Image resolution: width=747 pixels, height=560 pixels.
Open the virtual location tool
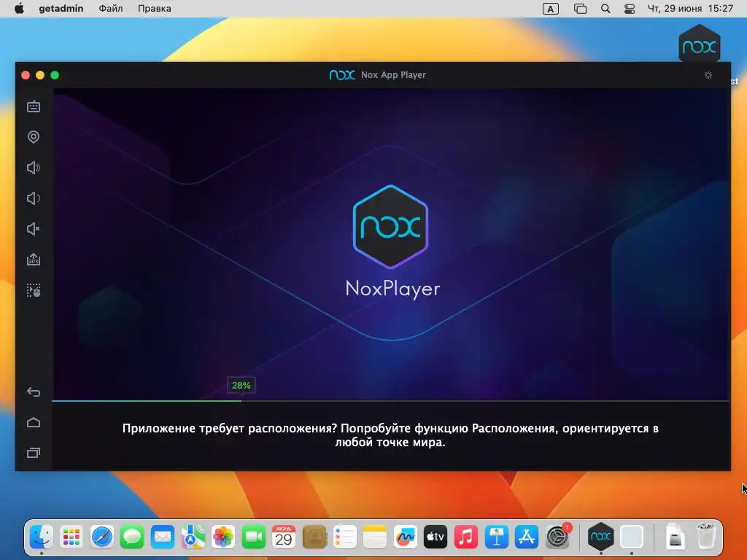pos(34,137)
